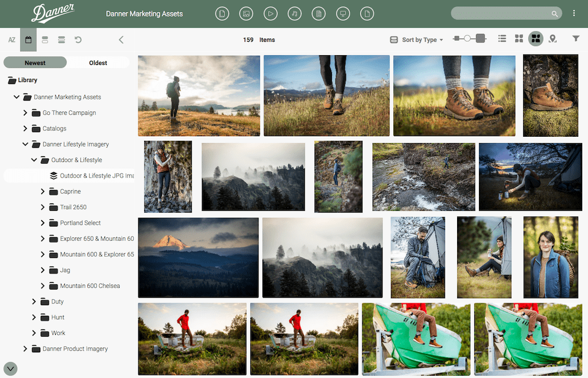The width and height of the screenshot is (588, 378).
Task: Filter by image files icon
Action: [x=246, y=13]
